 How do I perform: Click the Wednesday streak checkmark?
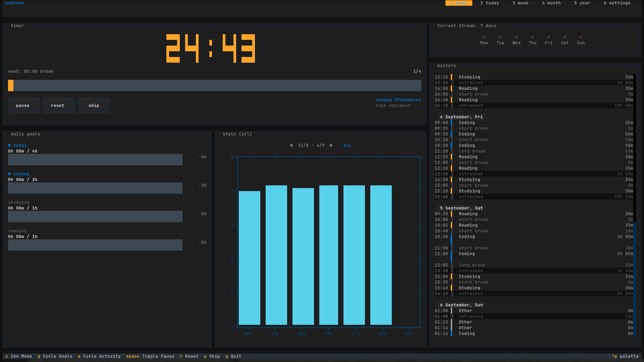517,37
